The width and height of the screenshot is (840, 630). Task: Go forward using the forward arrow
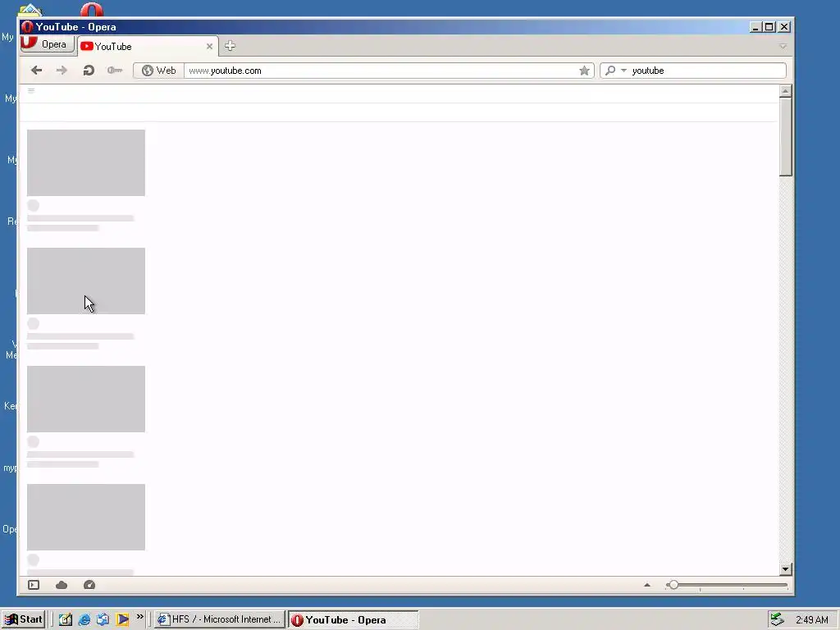(x=62, y=71)
